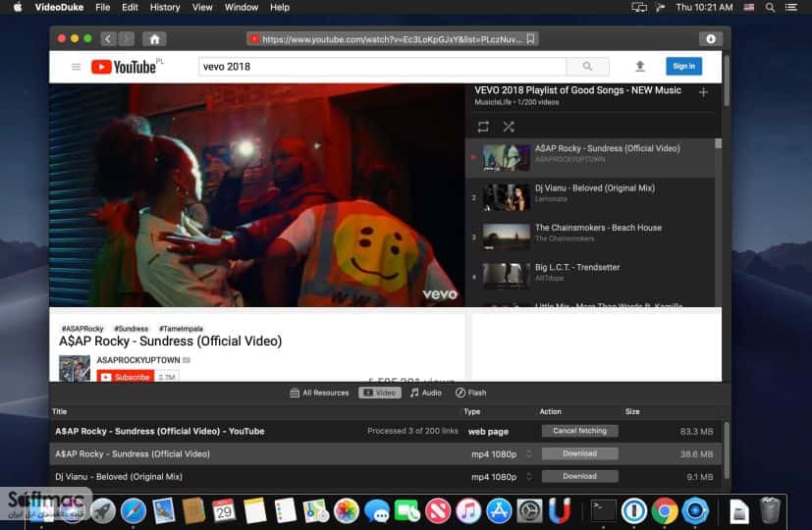Open the View menu
This screenshot has width=812, height=530.
pos(202,7)
